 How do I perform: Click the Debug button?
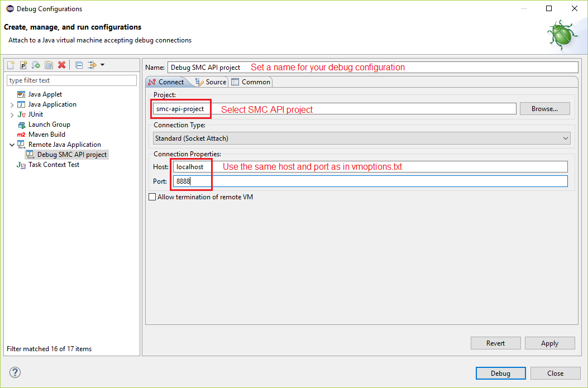point(500,373)
